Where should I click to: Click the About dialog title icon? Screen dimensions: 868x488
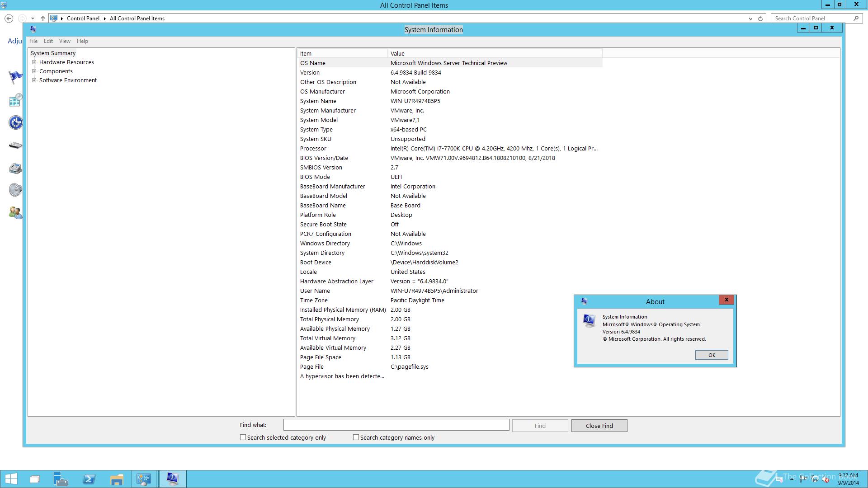tap(584, 301)
